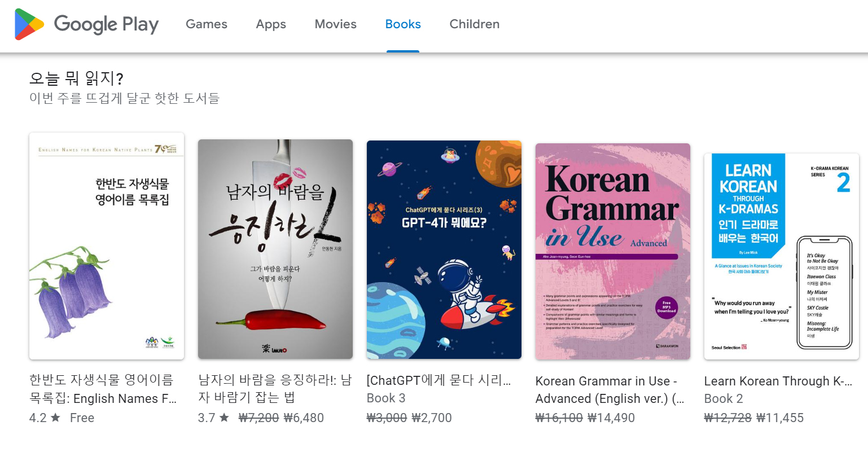This screenshot has height=452, width=868.
Task: Open the Children tab
Action: point(475,24)
